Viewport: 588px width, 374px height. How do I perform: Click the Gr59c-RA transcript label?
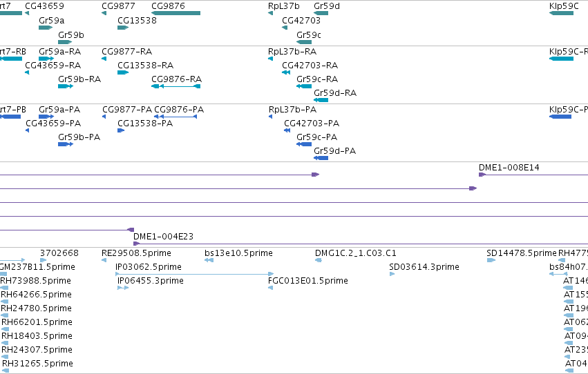[x=317, y=79]
